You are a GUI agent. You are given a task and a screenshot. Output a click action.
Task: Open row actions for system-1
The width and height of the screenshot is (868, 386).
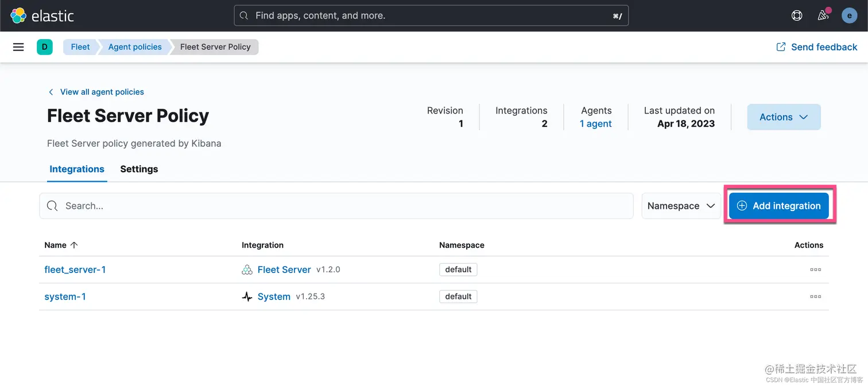[x=815, y=297]
